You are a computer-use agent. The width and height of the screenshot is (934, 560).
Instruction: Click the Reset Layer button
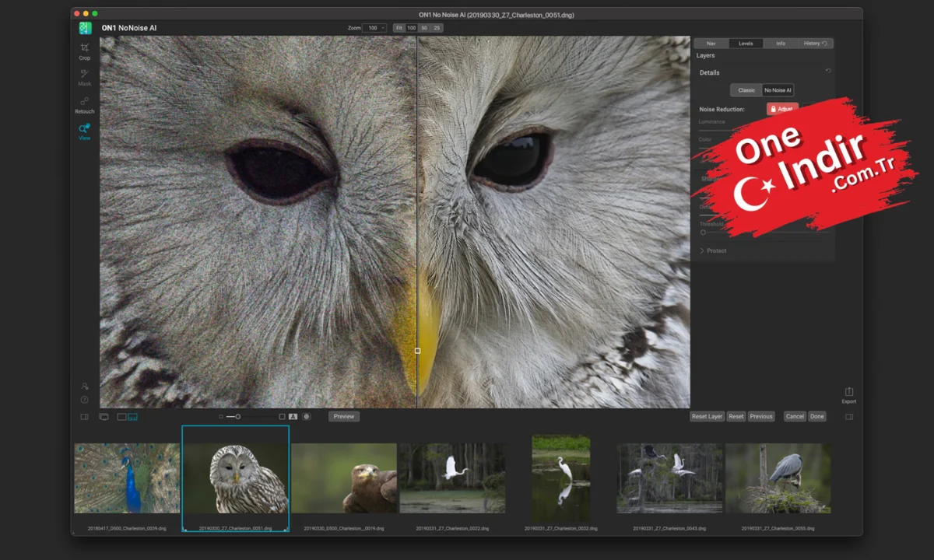(708, 417)
